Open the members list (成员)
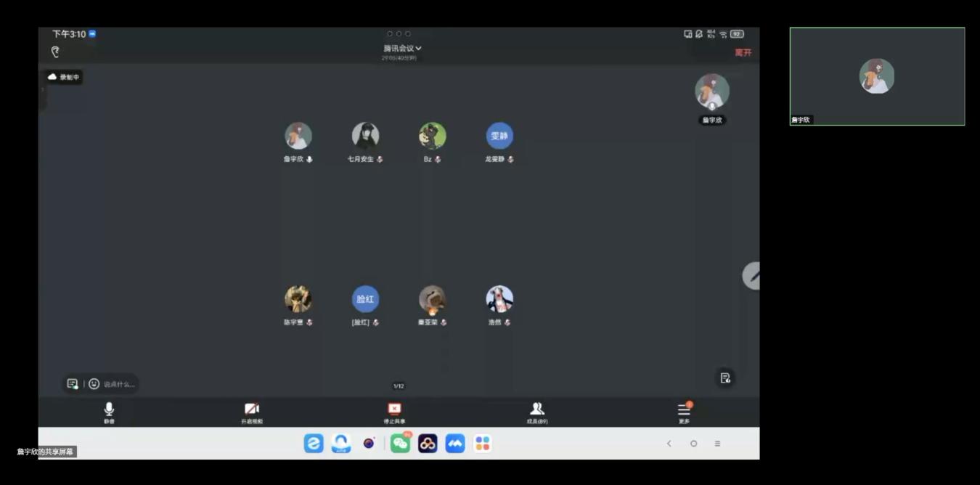The height and width of the screenshot is (485, 980). 537,412
